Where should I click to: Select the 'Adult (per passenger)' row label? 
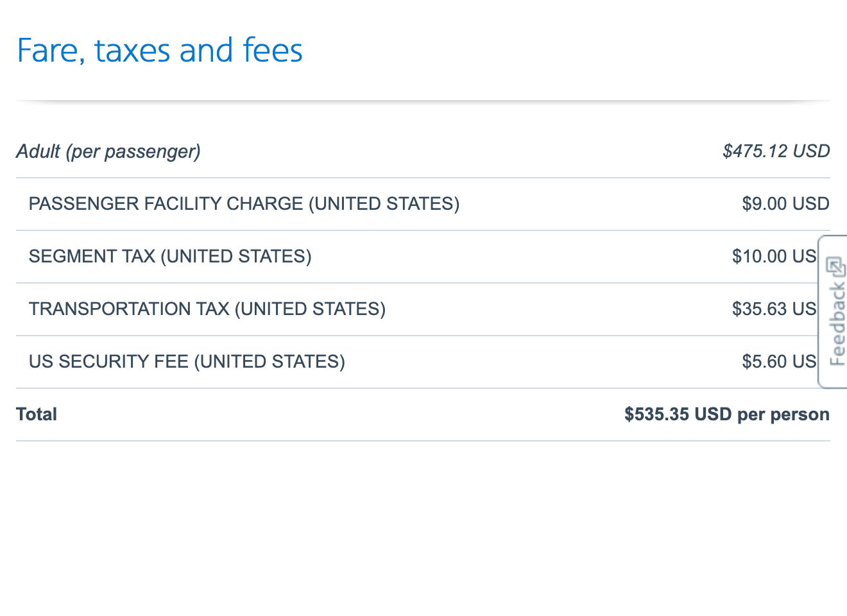click(x=108, y=151)
